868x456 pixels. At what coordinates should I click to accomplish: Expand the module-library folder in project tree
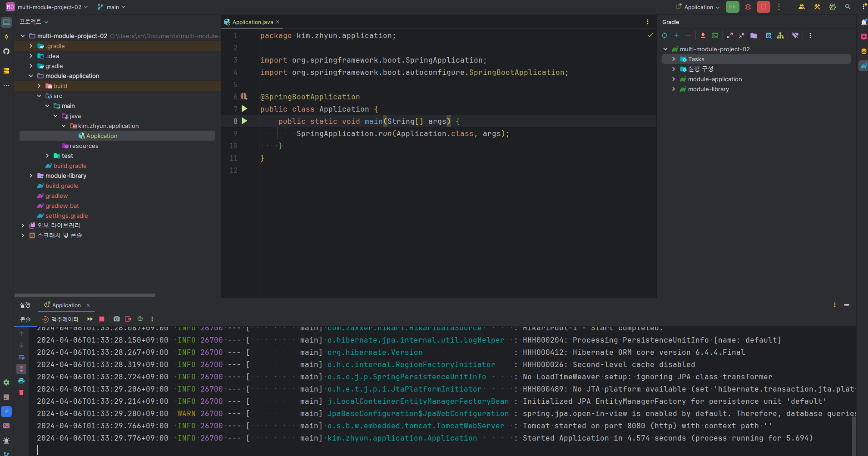point(31,176)
